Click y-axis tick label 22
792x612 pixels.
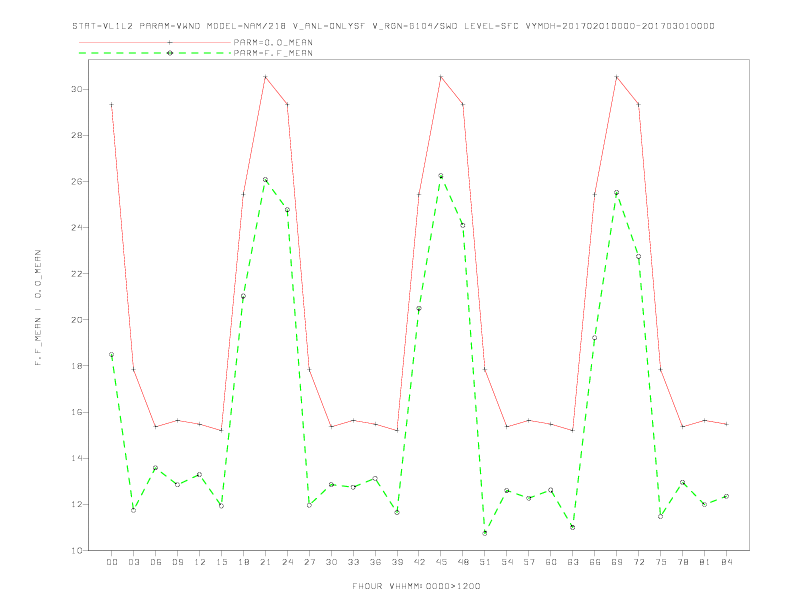77,274
